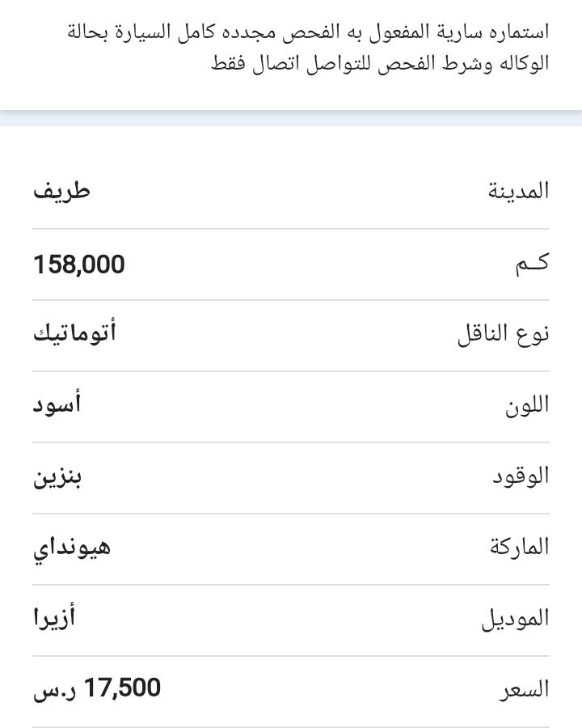Open the model value أزيرا
This screenshot has width=582, height=728.
[54, 618]
